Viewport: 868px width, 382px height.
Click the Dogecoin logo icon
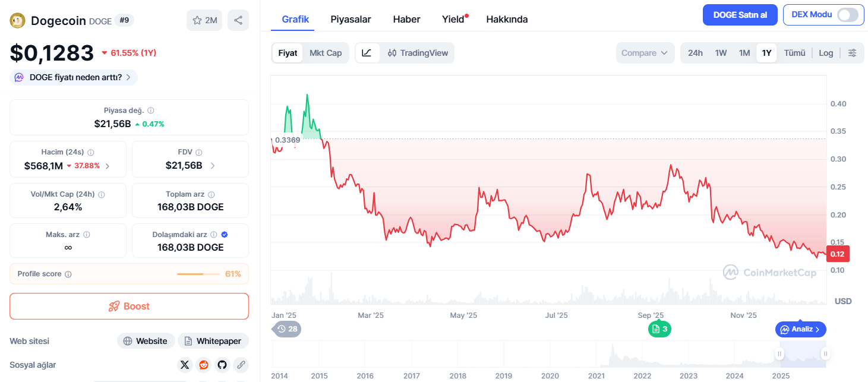[x=17, y=20]
